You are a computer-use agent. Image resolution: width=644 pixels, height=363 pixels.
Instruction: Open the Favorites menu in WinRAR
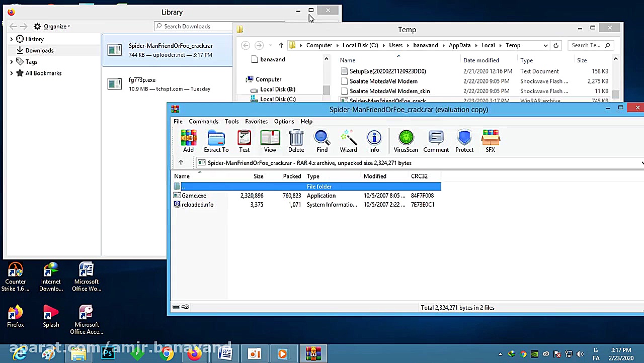(x=256, y=122)
